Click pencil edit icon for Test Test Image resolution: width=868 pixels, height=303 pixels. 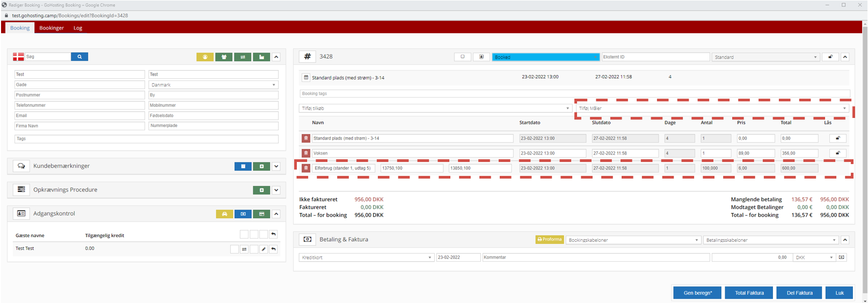click(264, 249)
